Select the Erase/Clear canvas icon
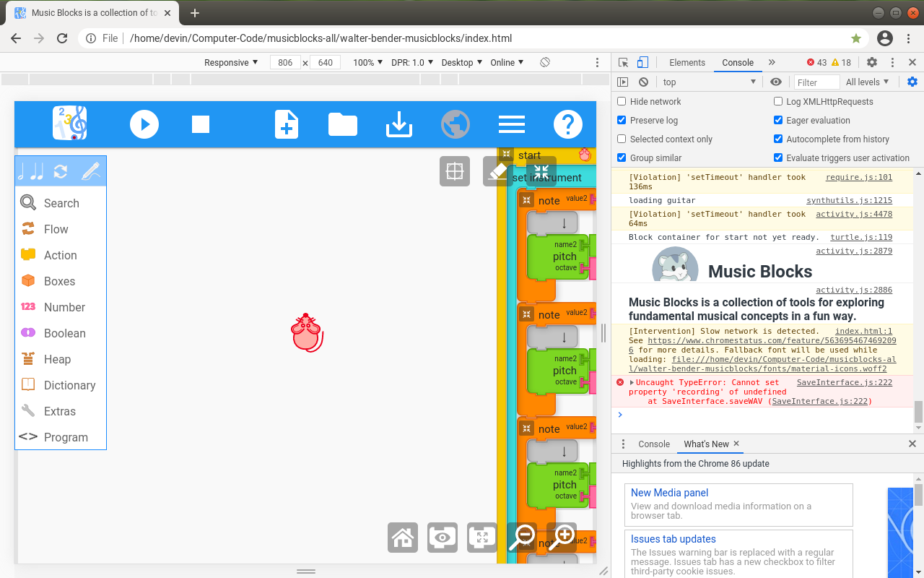 [x=498, y=171]
